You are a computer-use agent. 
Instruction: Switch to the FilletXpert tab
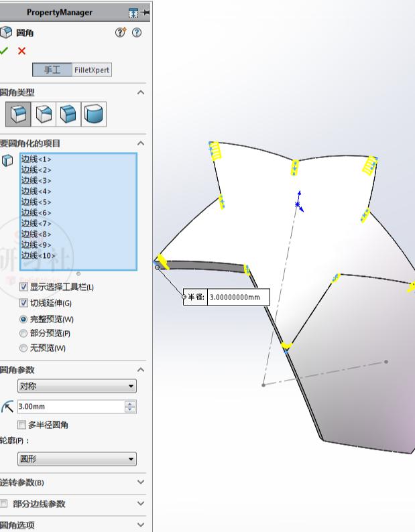click(x=92, y=70)
